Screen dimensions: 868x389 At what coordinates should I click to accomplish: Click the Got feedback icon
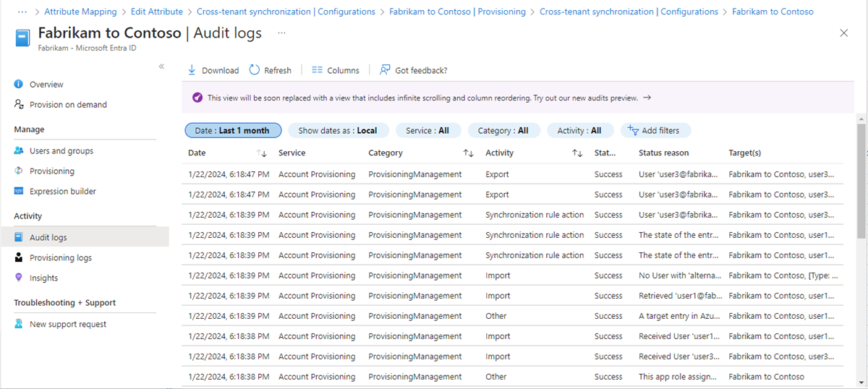point(386,70)
